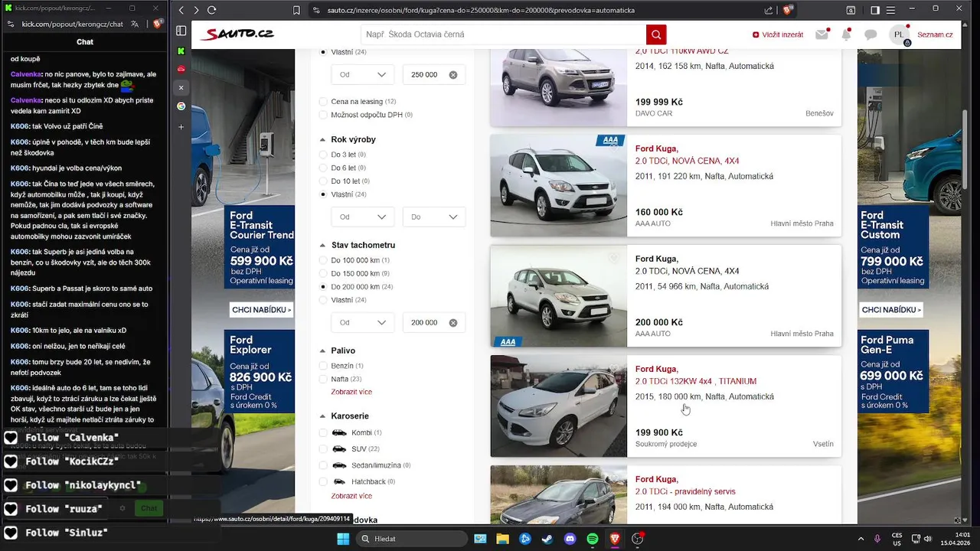Click the Seznam.cz link
980x551 pixels.
click(935, 34)
